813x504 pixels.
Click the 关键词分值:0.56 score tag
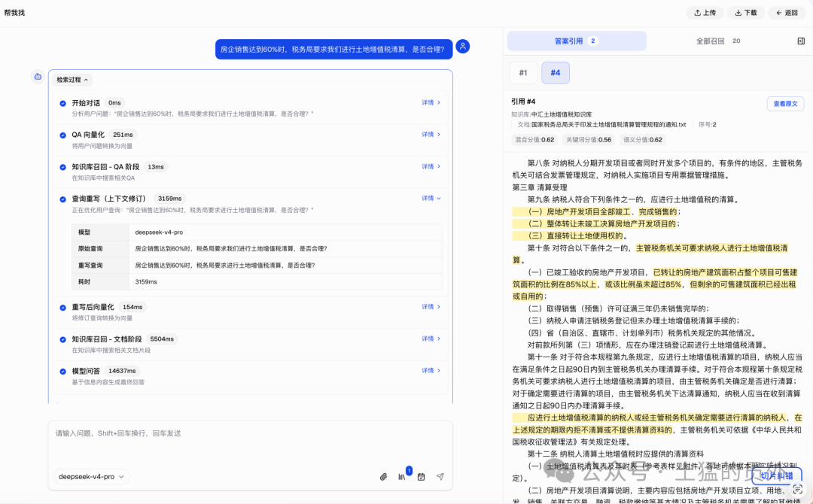pos(589,139)
